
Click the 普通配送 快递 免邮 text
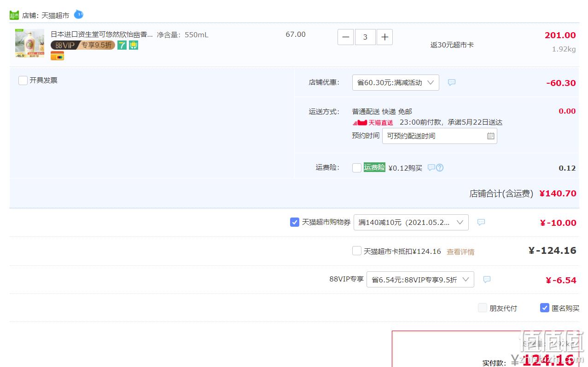pyautogui.click(x=382, y=111)
